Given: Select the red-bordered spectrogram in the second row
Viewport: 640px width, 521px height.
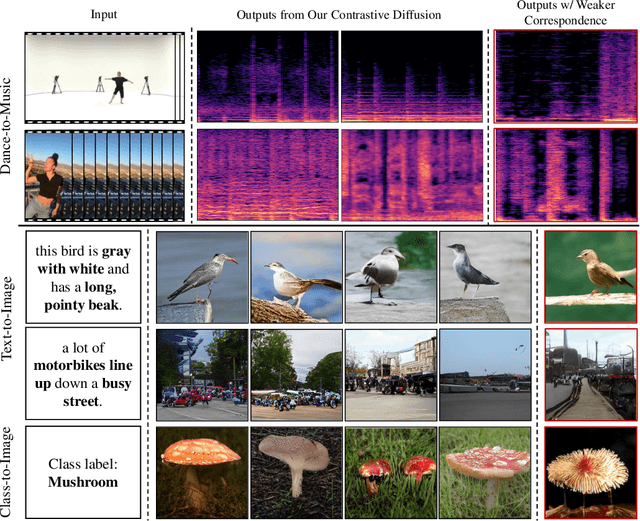Looking at the screenshot, I should pos(565,174).
